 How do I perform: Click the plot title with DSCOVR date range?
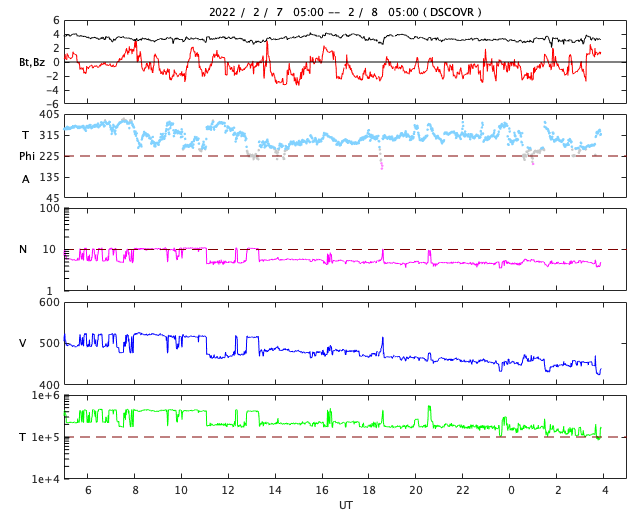coord(345,12)
